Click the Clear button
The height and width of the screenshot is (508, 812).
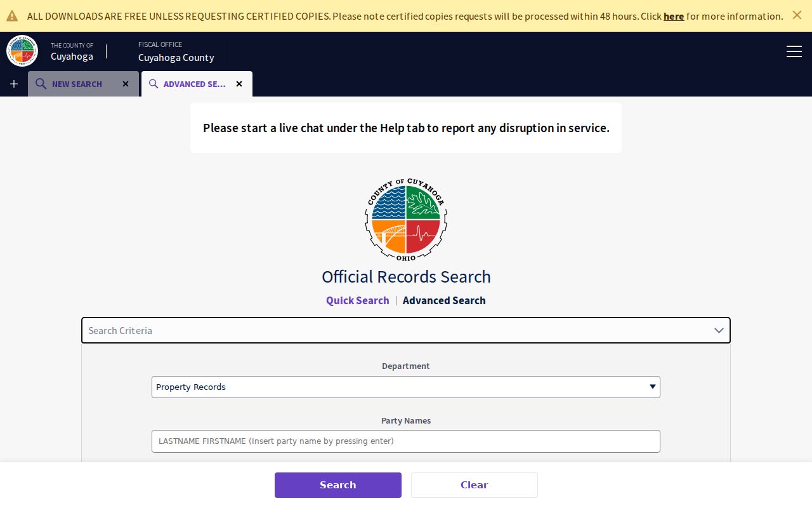tap(475, 485)
